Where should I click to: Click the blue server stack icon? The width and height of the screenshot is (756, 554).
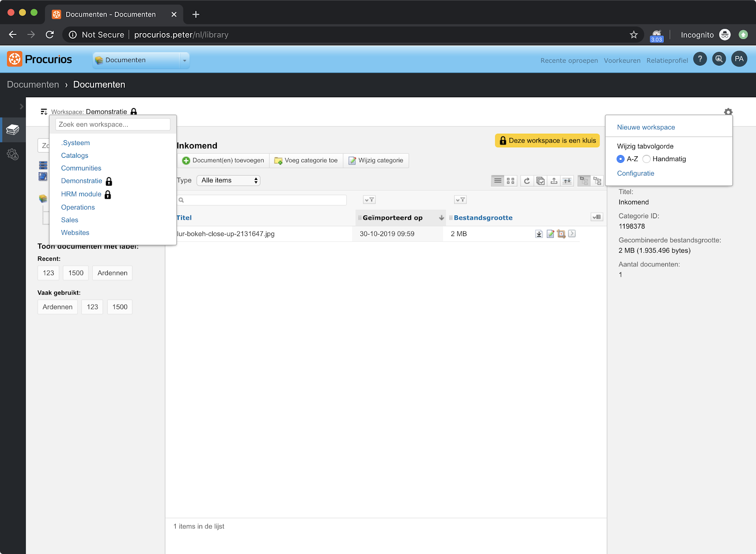[43, 165]
